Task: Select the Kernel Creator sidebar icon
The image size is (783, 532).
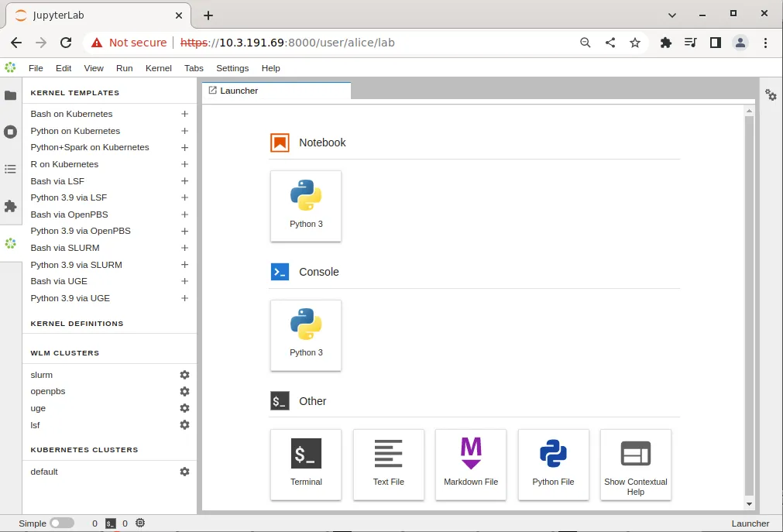Action: coord(11,243)
